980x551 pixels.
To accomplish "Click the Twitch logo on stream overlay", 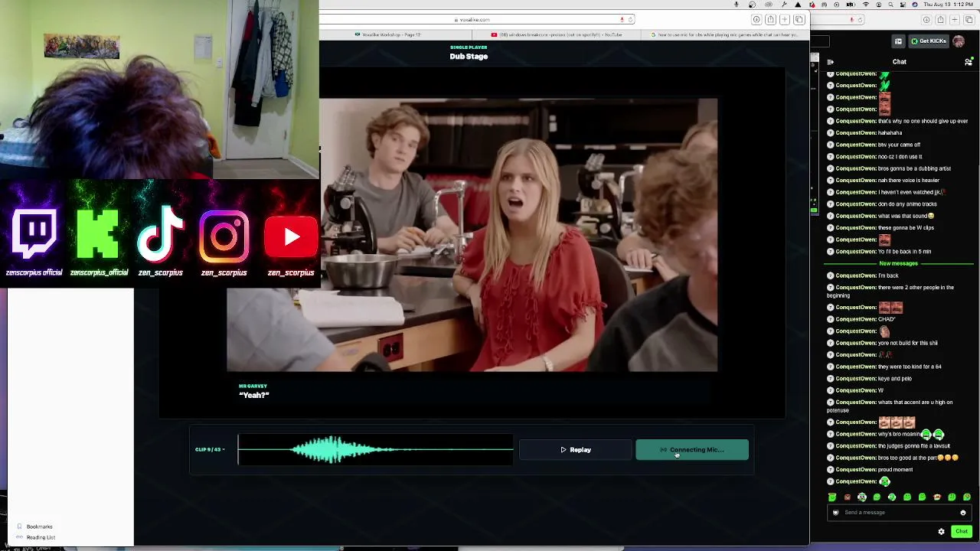I will coord(34,233).
